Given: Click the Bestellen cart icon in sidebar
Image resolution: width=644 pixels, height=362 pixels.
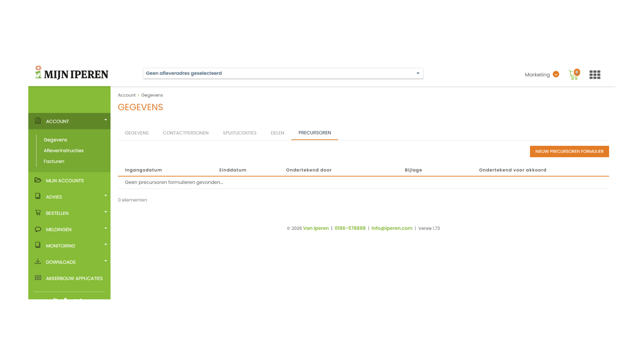Looking at the screenshot, I should (38, 213).
